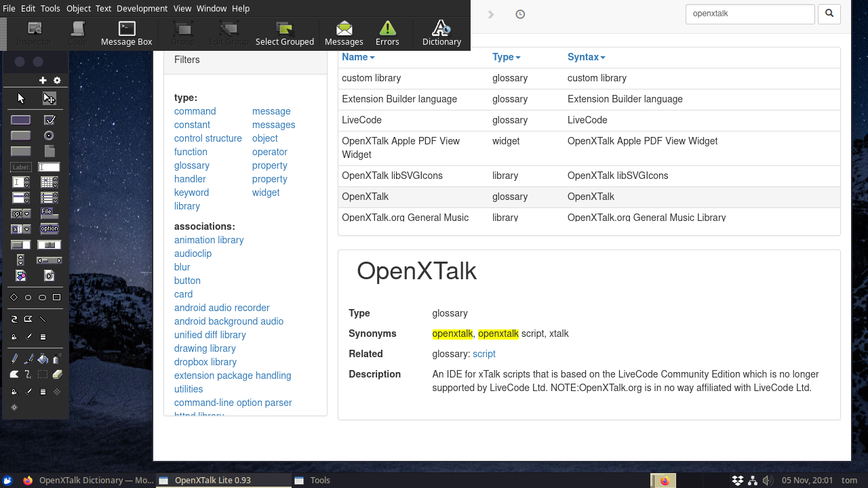Screen dimensions: 868x488
Task: Pick the option menu button control
Action: 50,229
